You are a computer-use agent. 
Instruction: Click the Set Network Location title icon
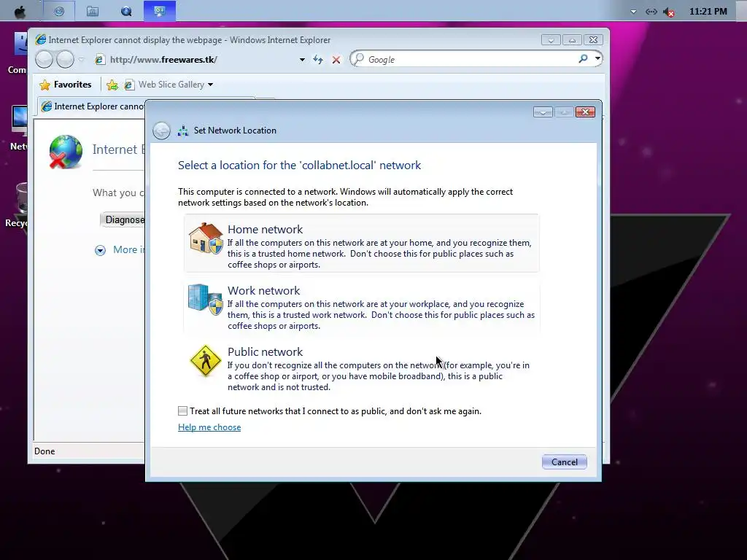pyautogui.click(x=183, y=131)
